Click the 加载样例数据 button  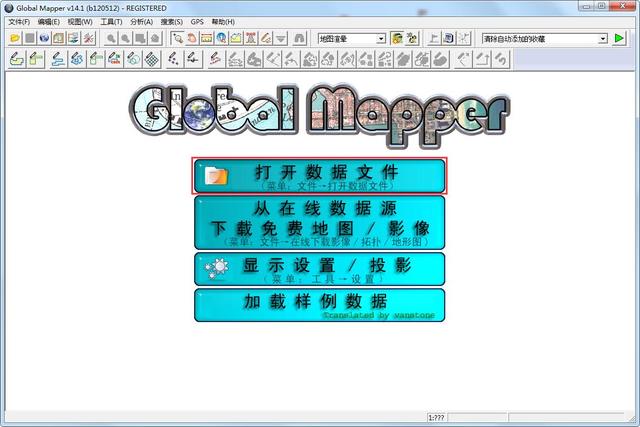(x=320, y=305)
